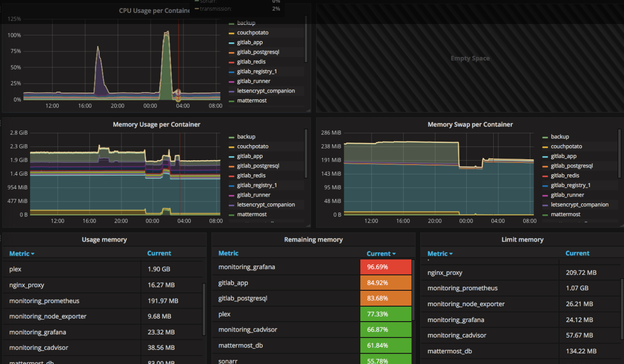Open the Remaining memory panel title menu
The height and width of the screenshot is (364, 624).
[313, 239]
